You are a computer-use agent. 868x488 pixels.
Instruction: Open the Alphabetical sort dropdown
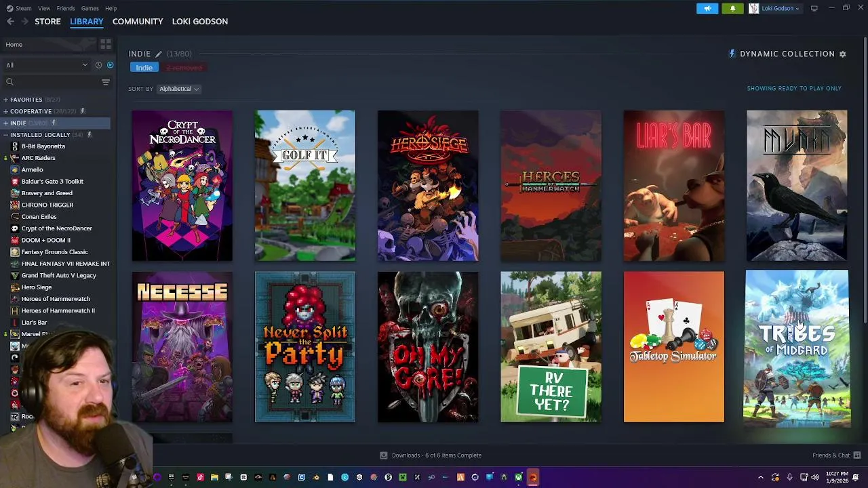[178, 89]
